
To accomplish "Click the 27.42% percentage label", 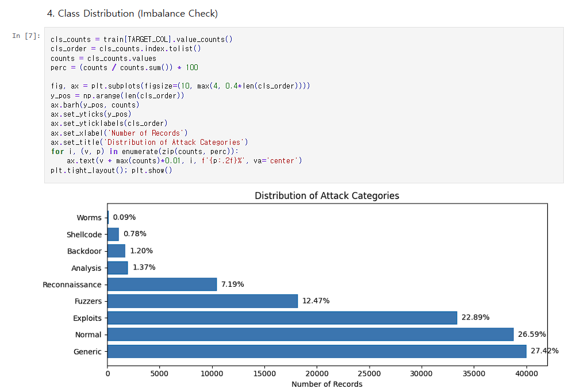I will tap(544, 351).
